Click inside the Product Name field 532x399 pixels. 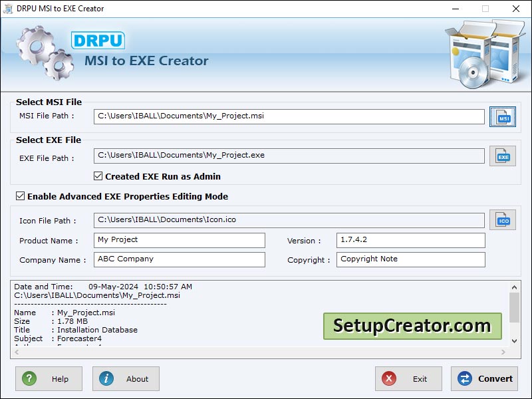click(x=180, y=240)
